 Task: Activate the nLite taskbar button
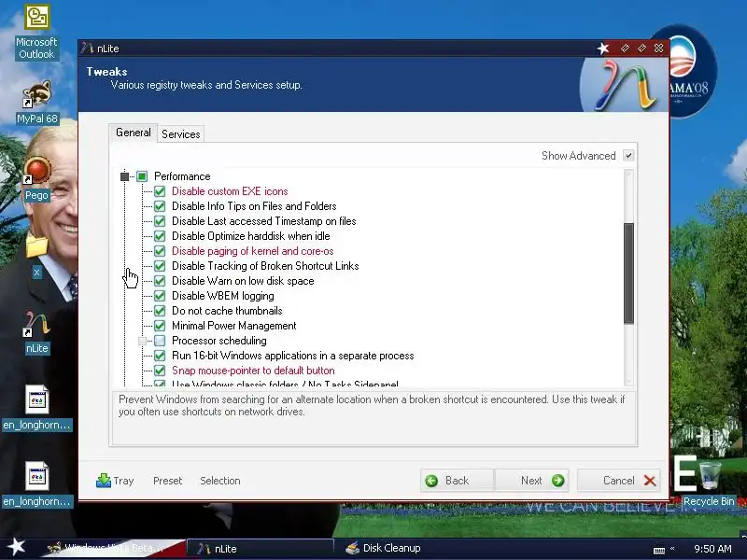(x=260, y=548)
